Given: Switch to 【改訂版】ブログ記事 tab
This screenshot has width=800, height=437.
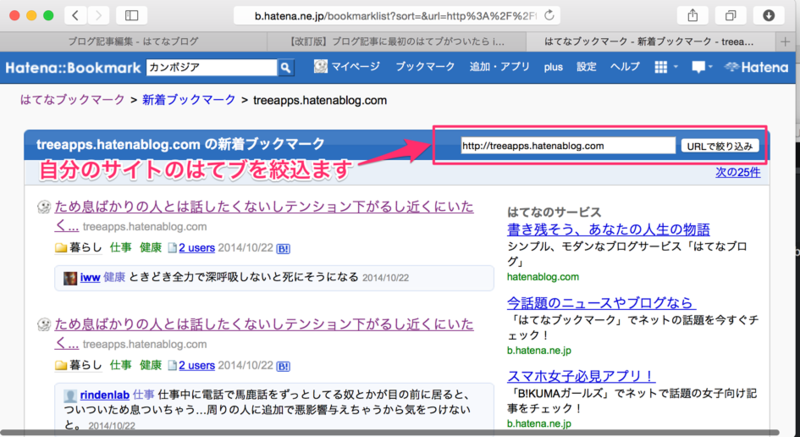Looking at the screenshot, I should [x=396, y=42].
